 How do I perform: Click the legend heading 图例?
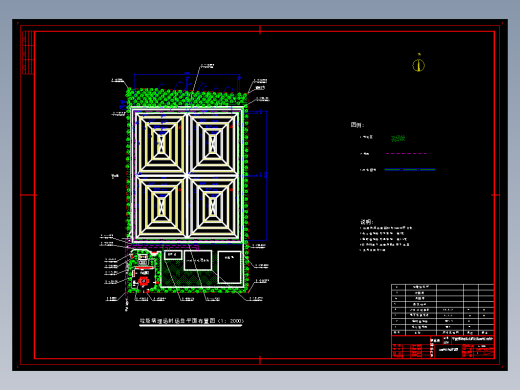tap(357, 125)
